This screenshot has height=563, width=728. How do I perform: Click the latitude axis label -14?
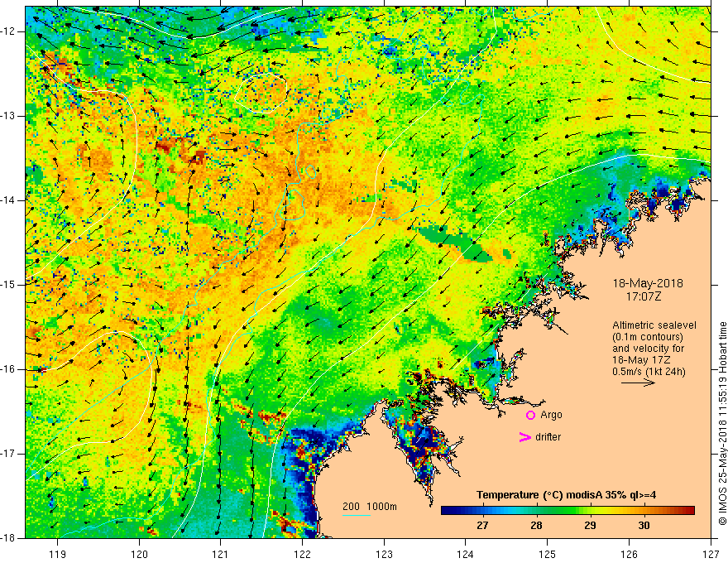point(8,200)
